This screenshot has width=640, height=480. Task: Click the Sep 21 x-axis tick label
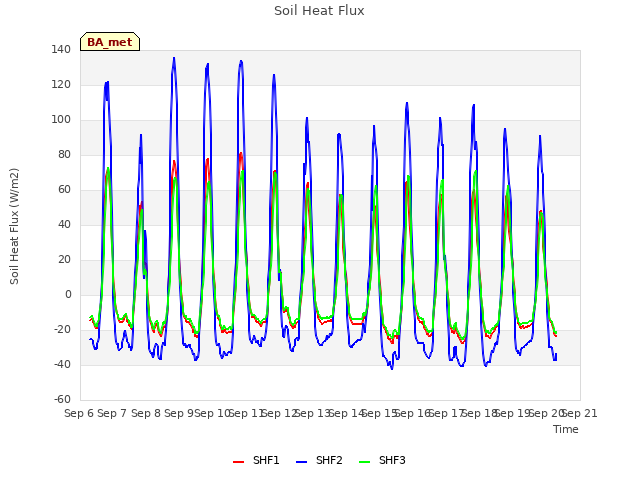pyautogui.click(x=580, y=413)
